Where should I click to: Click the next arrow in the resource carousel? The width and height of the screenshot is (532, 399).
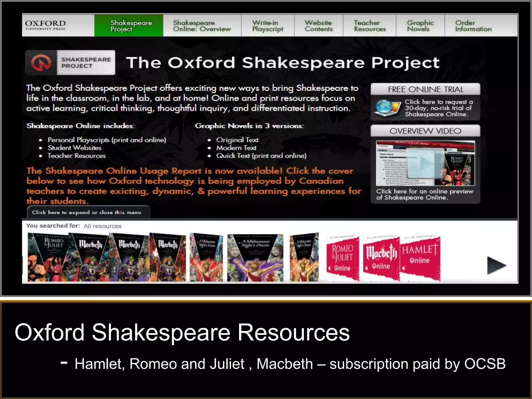point(496,265)
